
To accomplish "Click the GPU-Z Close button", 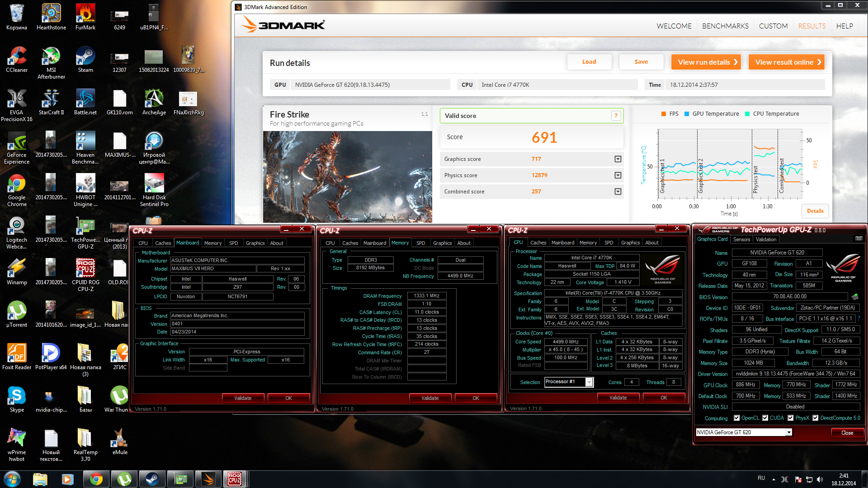I will pyautogui.click(x=847, y=433).
